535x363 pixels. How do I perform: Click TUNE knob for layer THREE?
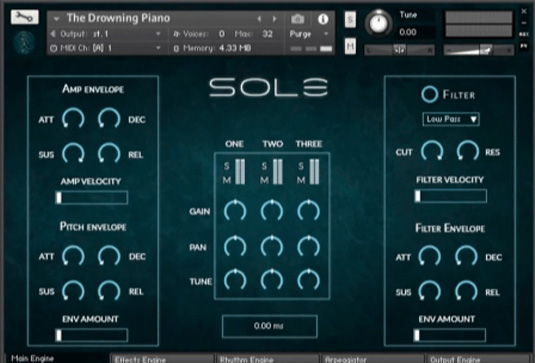tap(308, 280)
